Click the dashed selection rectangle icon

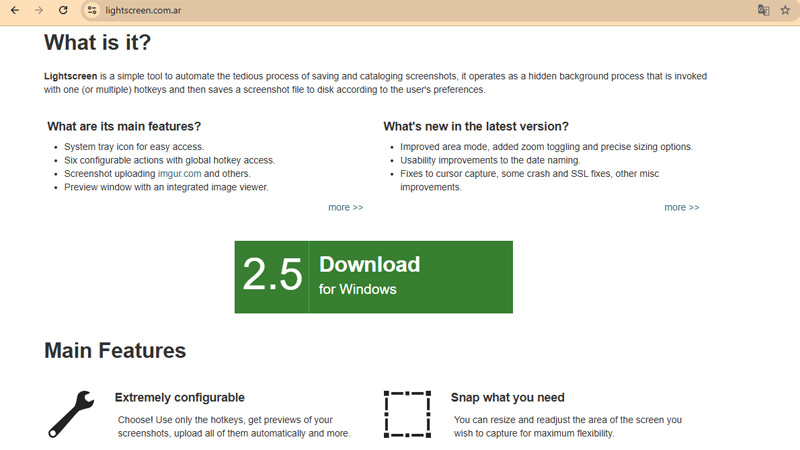click(407, 414)
